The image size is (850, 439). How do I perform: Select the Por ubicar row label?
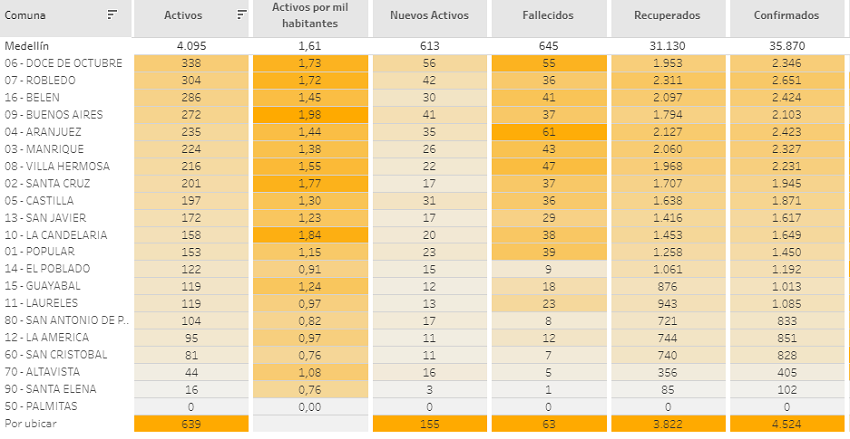[x=27, y=424]
